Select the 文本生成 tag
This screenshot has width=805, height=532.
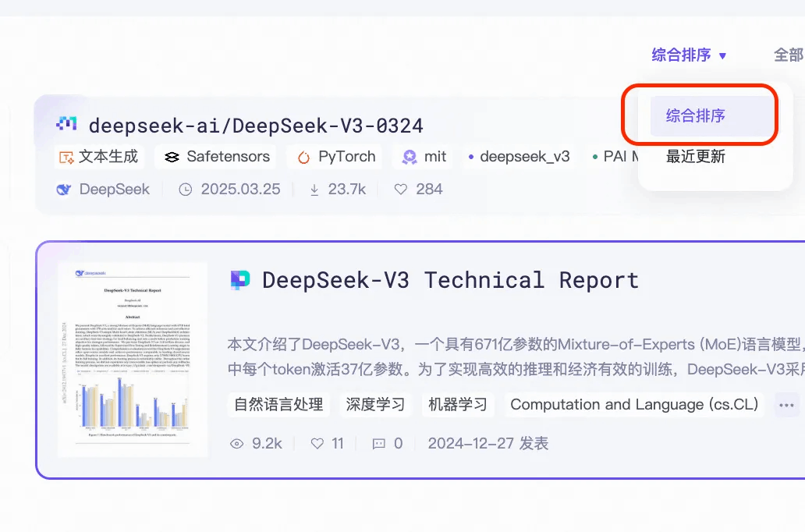click(x=99, y=157)
